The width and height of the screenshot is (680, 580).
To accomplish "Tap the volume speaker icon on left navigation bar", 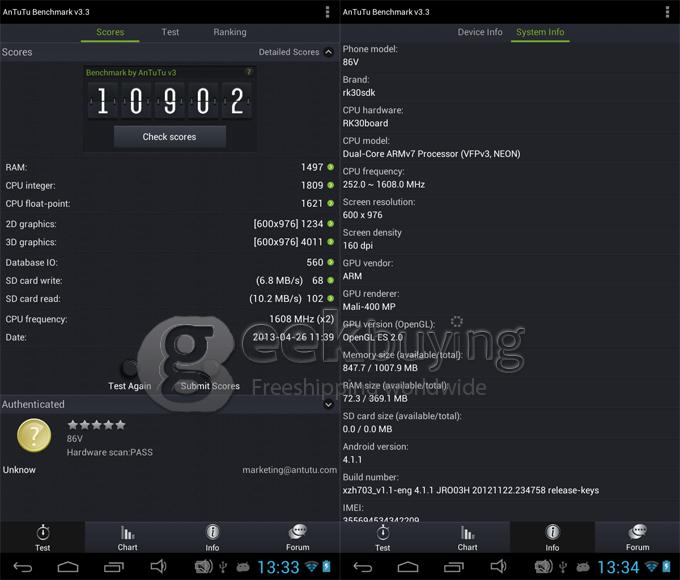I will (158, 566).
